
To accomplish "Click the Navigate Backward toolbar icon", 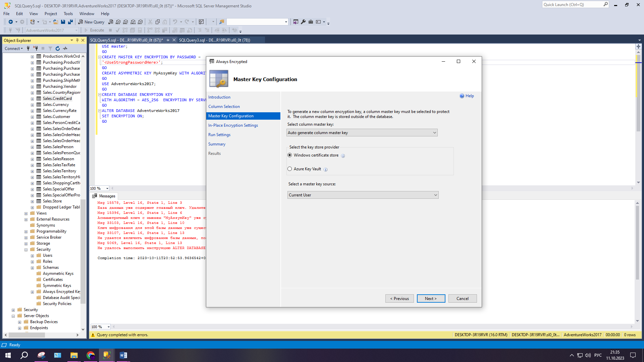I will click(10, 22).
